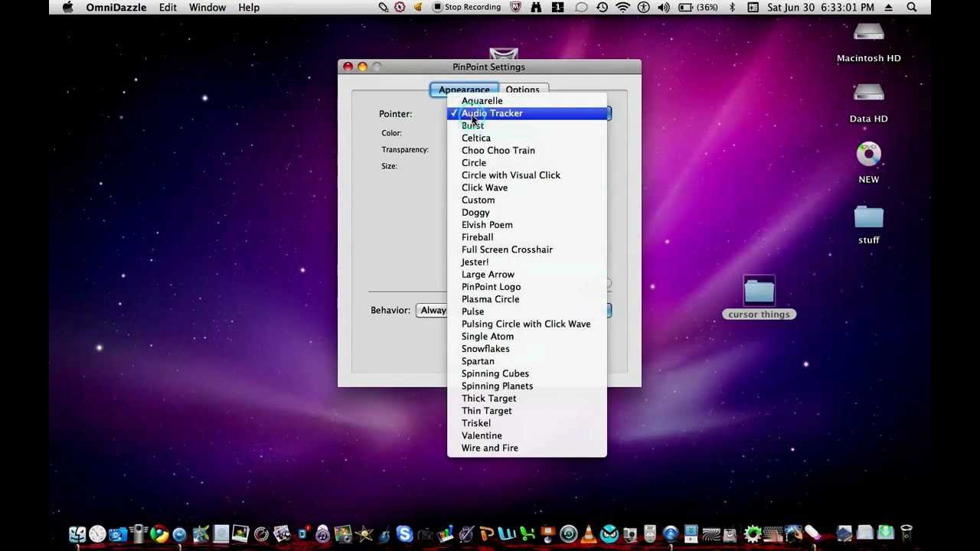Open the OmniDazzle application menu
This screenshot has width=980, height=551.
[116, 7]
